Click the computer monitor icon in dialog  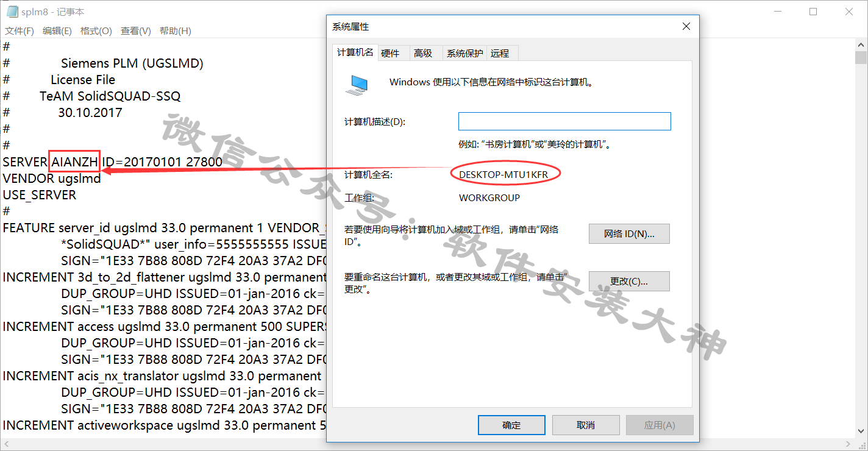357,85
